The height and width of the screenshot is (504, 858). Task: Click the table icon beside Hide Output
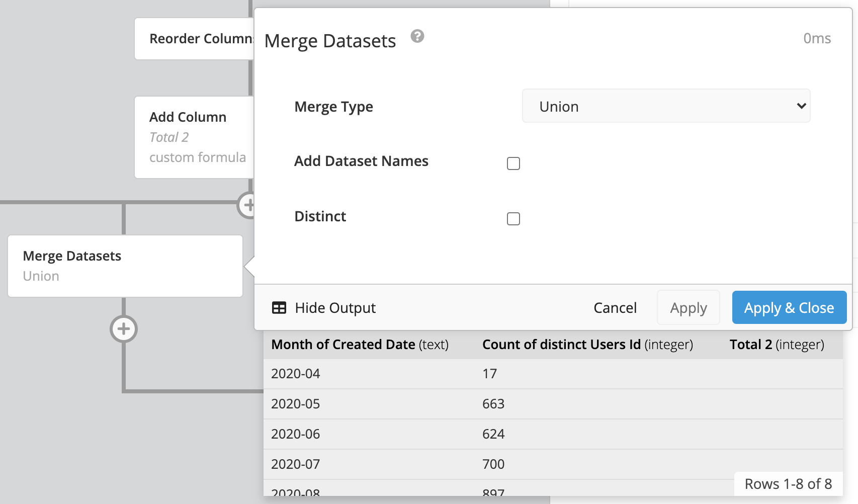(279, 308)
